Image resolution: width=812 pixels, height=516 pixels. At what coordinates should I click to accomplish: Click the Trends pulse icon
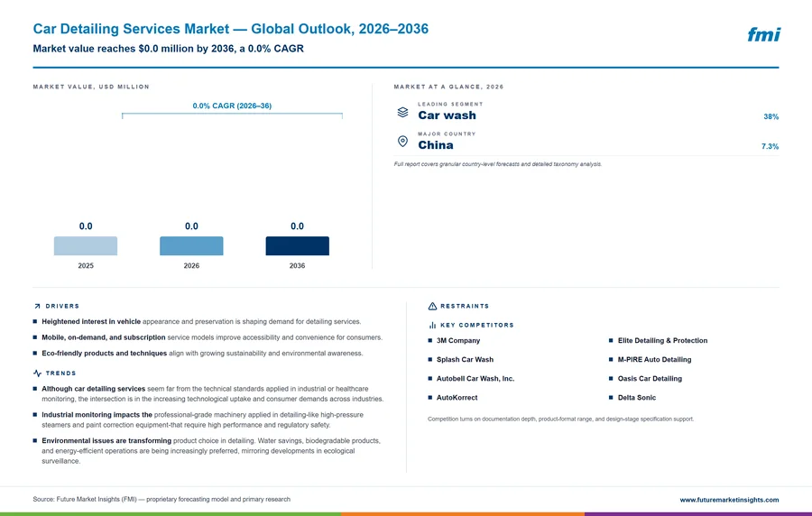pyautogui.click(x=37, y=373)
